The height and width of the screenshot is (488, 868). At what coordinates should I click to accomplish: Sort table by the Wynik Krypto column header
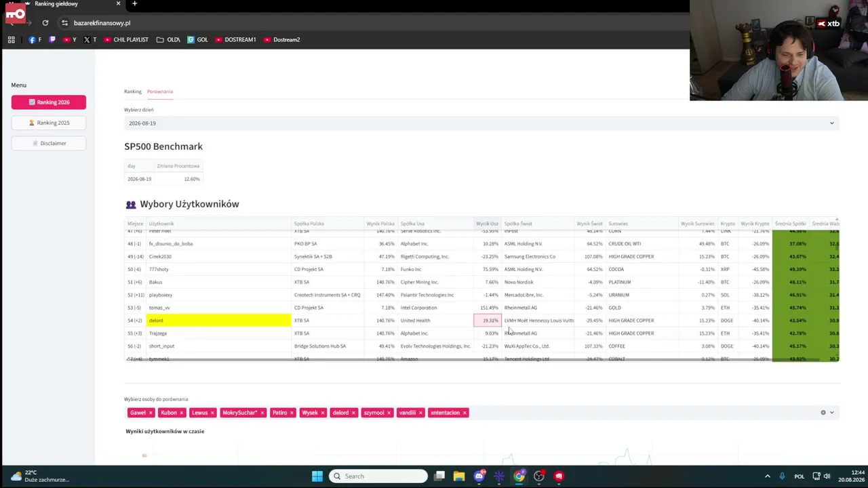755,224
